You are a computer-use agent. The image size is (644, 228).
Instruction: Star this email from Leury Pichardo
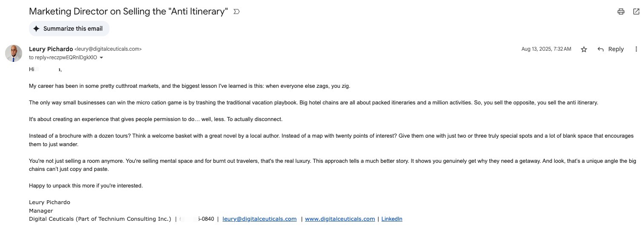(584, 49)
